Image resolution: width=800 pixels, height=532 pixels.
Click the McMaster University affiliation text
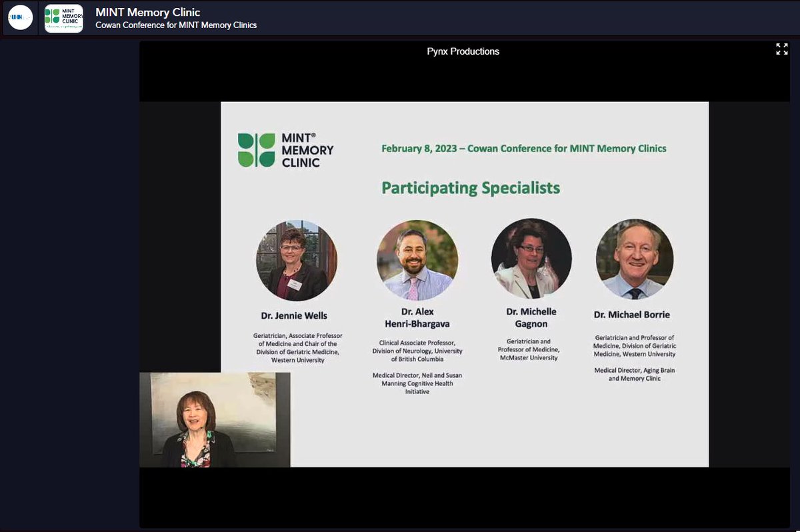point(531,357)
